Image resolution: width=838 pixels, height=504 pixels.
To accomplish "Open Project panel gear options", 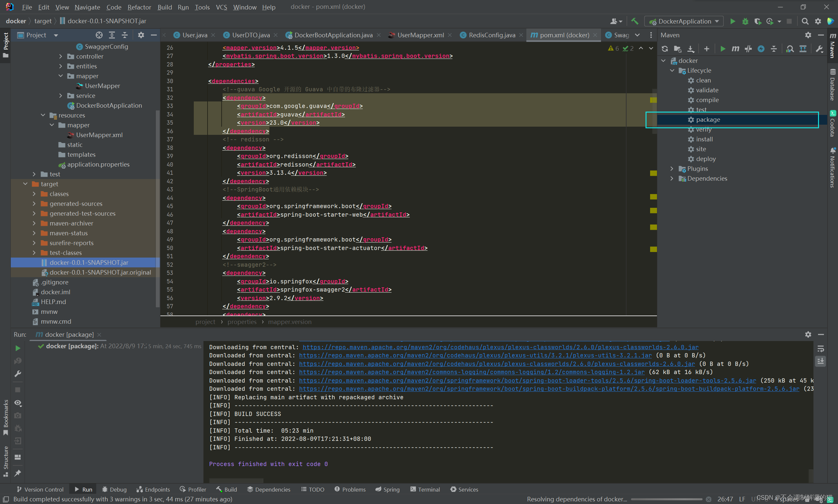I will click(x=141, y=35).
